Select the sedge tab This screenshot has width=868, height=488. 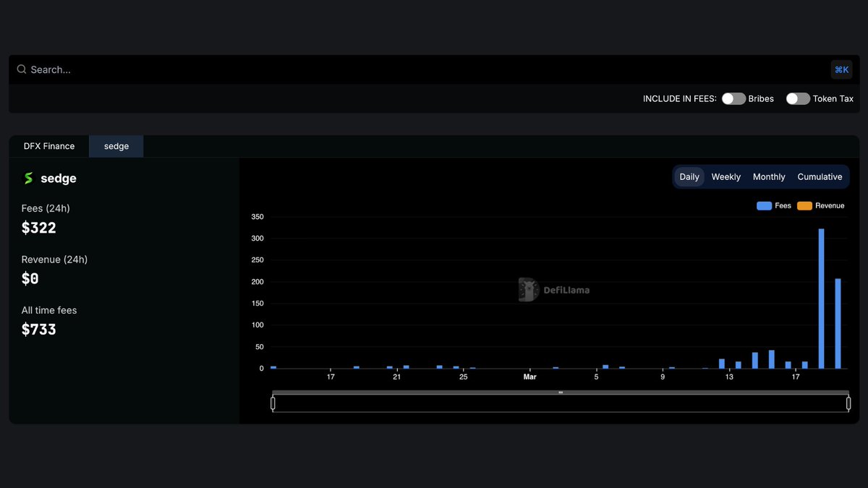pyautogui.click(x=116, y=146)
